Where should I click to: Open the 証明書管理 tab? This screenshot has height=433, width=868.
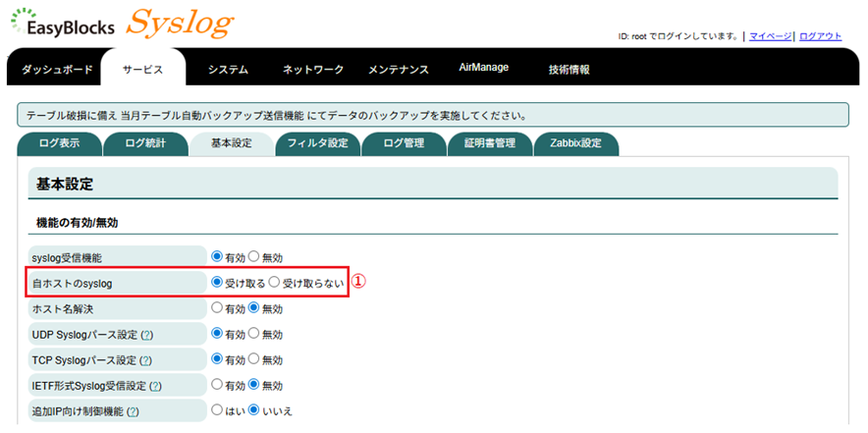(x=488, y=144)
